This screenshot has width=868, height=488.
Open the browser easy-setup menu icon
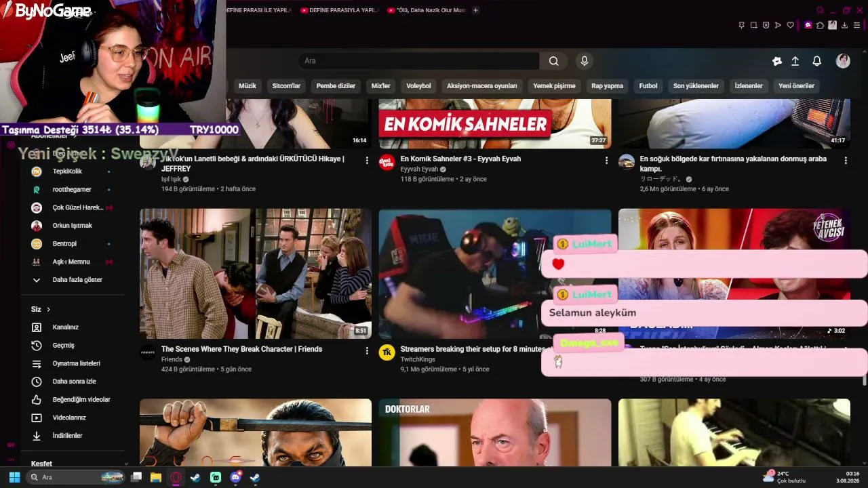[x=856, y=25]
